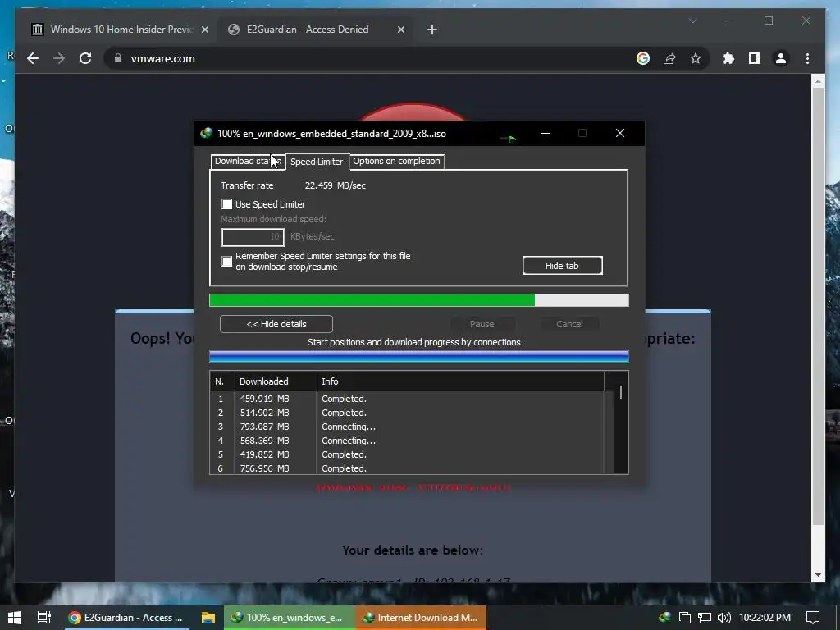
Task: Bookmark this tab with star icon
Action: point(696,58)
